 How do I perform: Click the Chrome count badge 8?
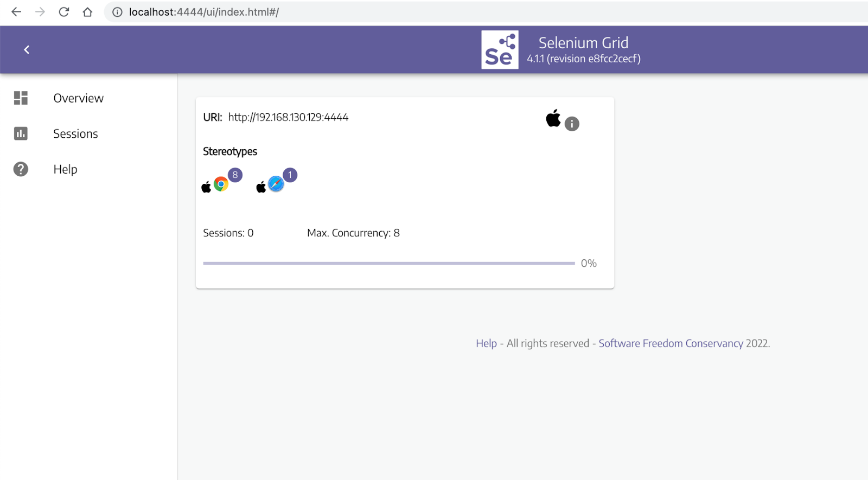pos(235,175)
